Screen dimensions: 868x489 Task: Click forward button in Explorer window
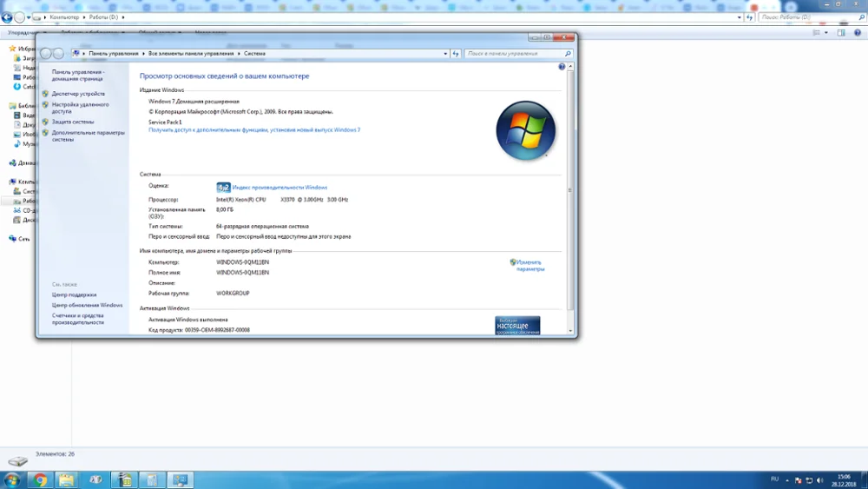pos(19,17)
